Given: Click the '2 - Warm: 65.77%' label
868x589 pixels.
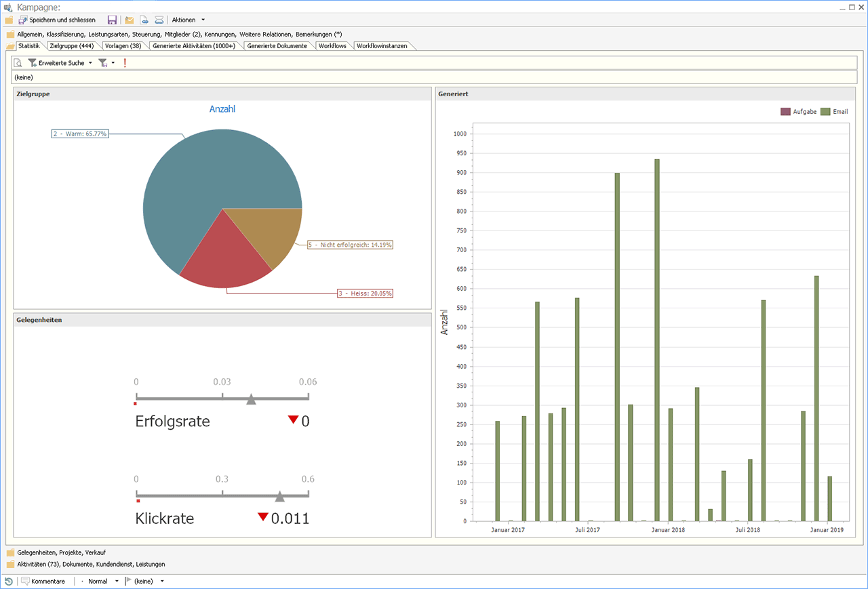Looking at the screenshot, I should click(80, 134).
